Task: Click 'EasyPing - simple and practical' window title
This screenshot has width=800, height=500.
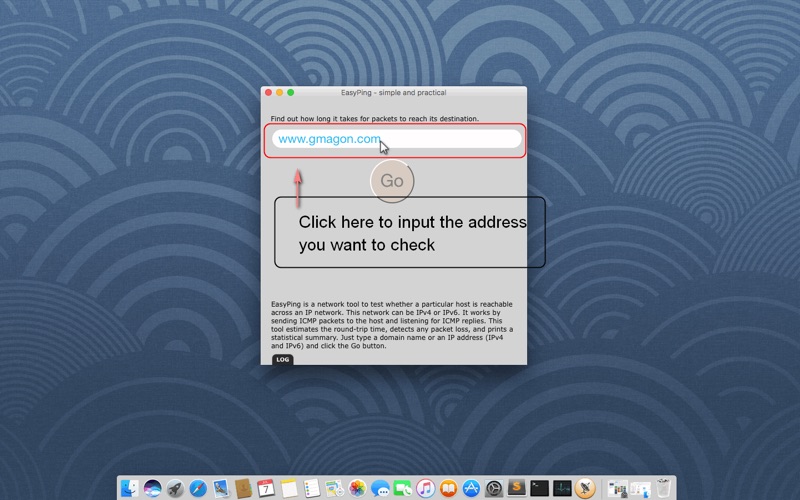Action: (393, 92)
